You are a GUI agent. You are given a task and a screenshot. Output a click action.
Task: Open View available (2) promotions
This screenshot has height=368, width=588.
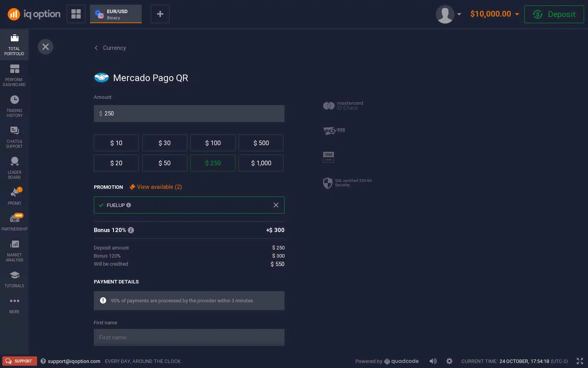pyautogui.click(x=156, y=187)
